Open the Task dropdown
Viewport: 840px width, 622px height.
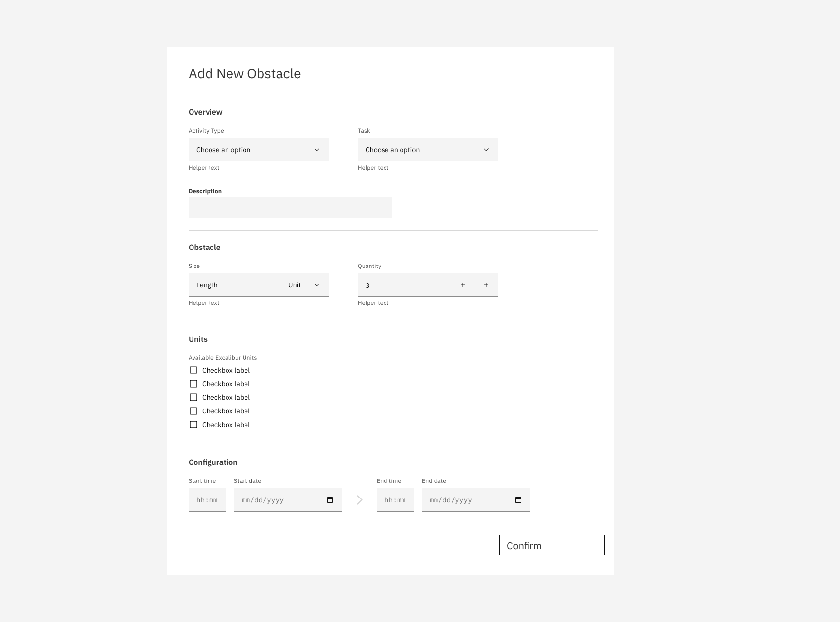click(x=427, y=150)
